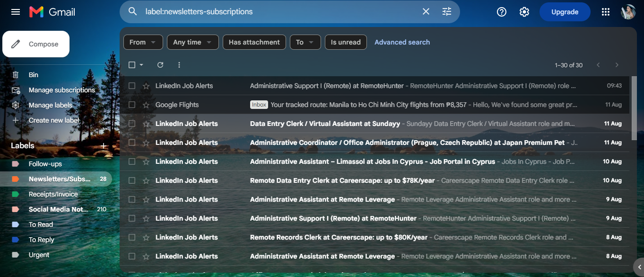Open the select-all dropdown arrow
This screenshot has width=644, height=277.
[x=141, y=65]
